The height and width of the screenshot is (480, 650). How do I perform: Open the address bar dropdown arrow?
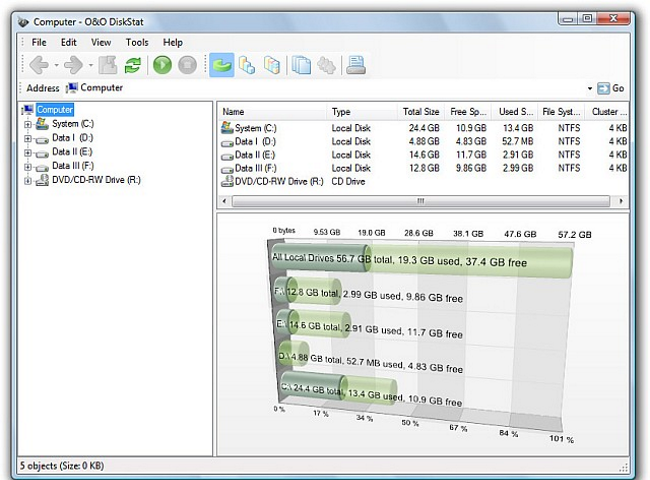click(589, 88)
